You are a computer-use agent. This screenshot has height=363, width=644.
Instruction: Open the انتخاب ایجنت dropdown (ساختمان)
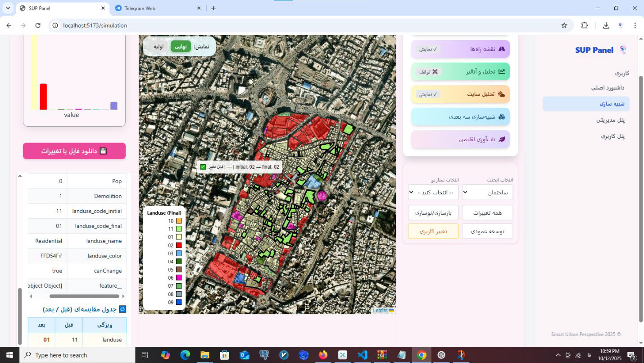[487, 193]
